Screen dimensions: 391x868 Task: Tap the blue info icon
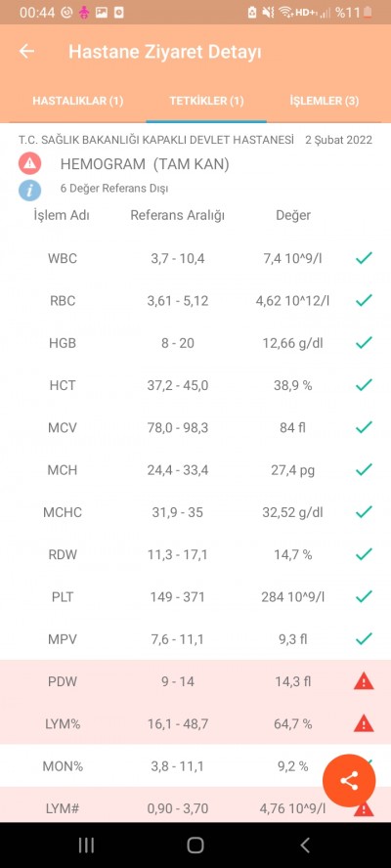30,190
